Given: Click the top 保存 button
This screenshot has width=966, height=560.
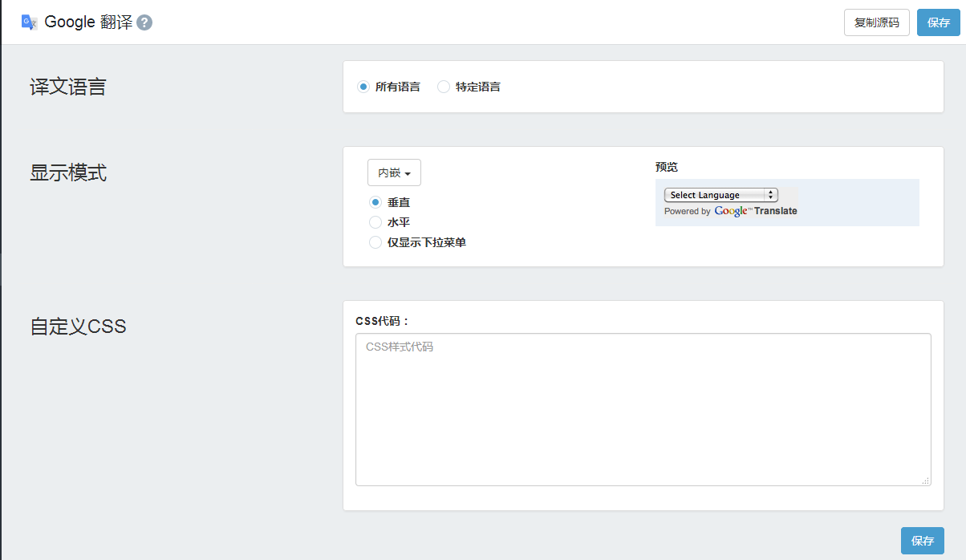Looking at the screenshot, I should [x=939, y=22].
